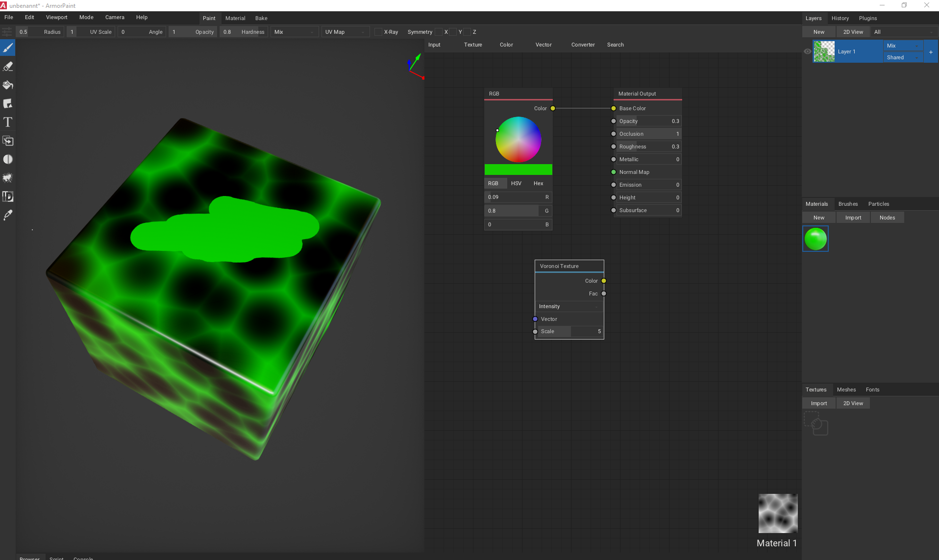
Task: Click the toolbar drag handle icon
Action: [7, 32]
